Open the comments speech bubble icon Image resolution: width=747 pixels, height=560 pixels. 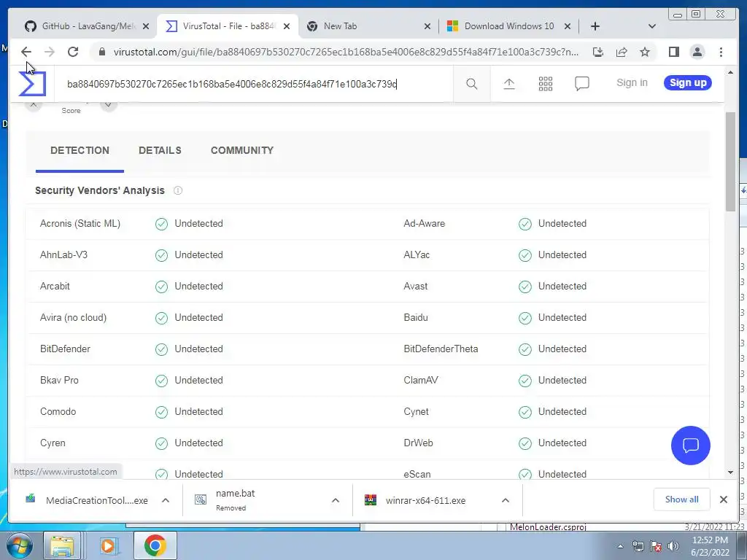coord(581,84)
